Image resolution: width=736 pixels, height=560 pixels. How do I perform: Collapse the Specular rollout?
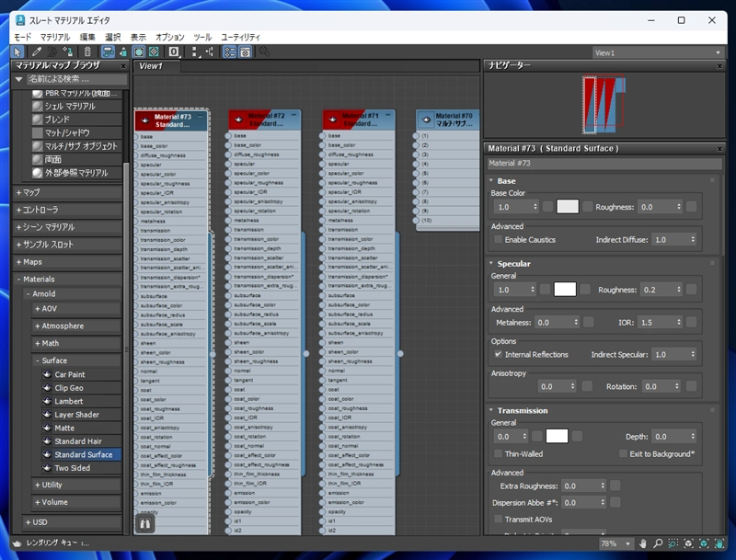(x=513, y=264)
